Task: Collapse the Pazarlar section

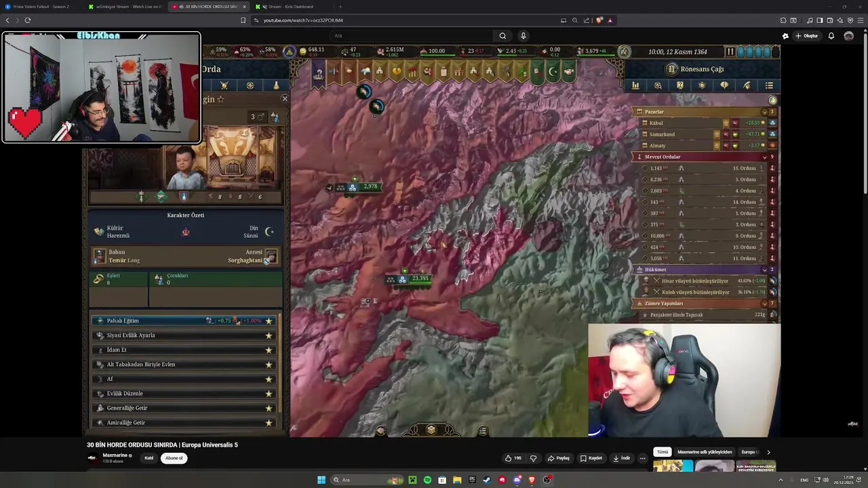Action: point(764,112)
